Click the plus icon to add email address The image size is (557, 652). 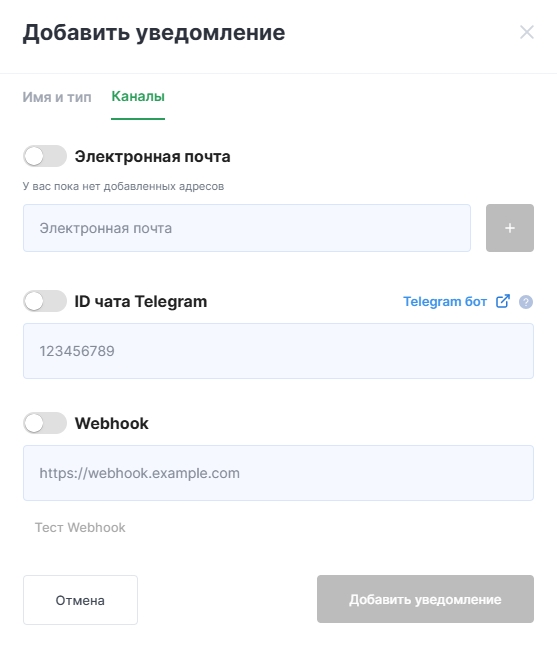point(510,228)
